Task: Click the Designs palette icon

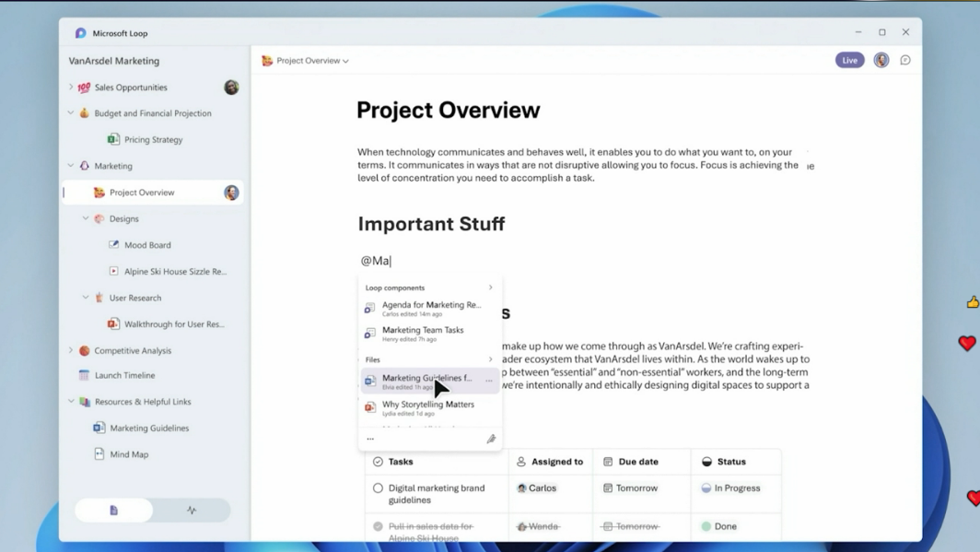Action: (x=99, y=218)
